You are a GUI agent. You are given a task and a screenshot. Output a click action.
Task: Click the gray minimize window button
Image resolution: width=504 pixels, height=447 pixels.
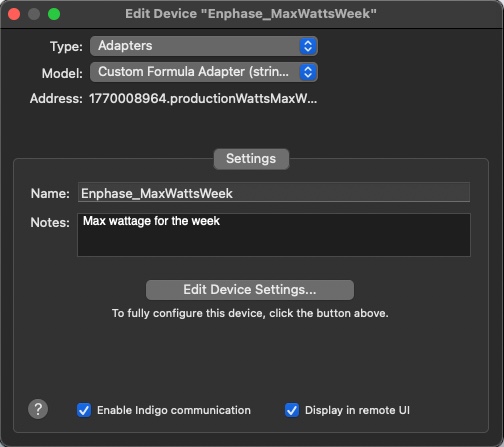[34, 14]
